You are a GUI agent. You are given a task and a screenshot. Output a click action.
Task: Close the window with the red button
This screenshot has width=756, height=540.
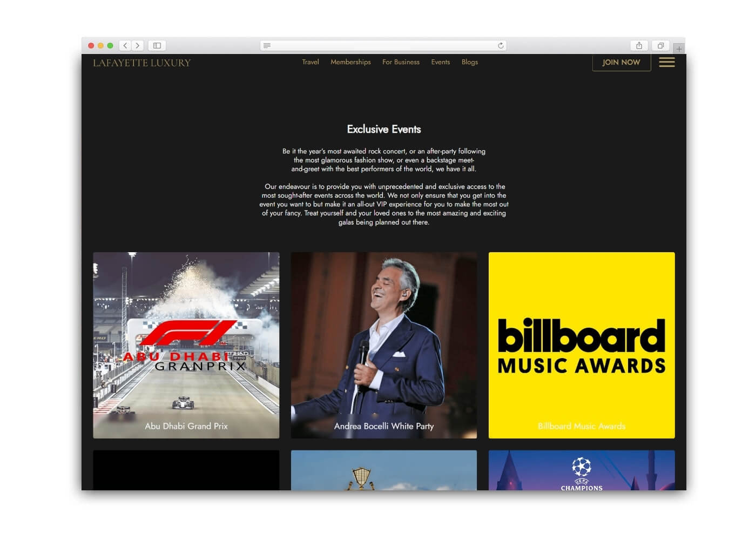click(91, 46)
